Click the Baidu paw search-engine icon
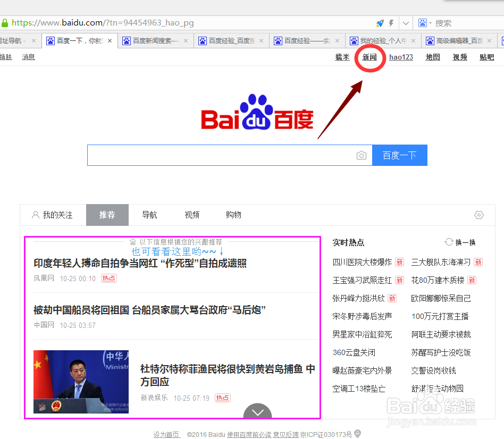The width and height of the screenshot is (504, 439). tap(422, 23)
